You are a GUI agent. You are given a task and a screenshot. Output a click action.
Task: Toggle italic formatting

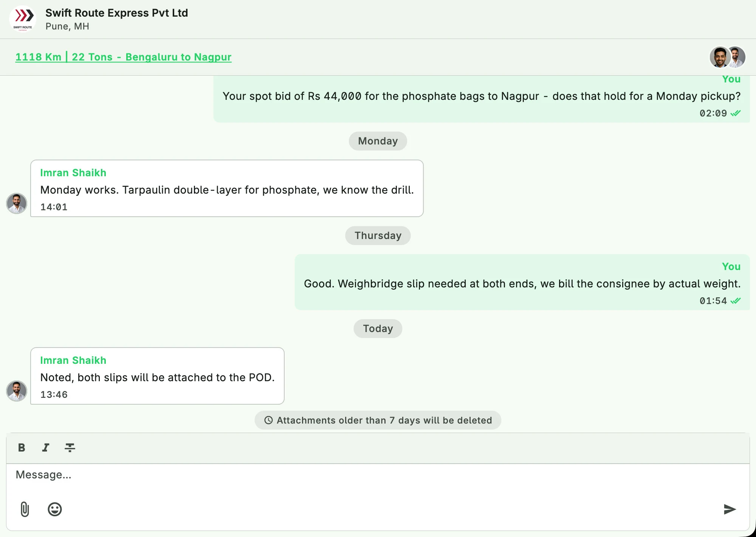[x=46, y=448]
